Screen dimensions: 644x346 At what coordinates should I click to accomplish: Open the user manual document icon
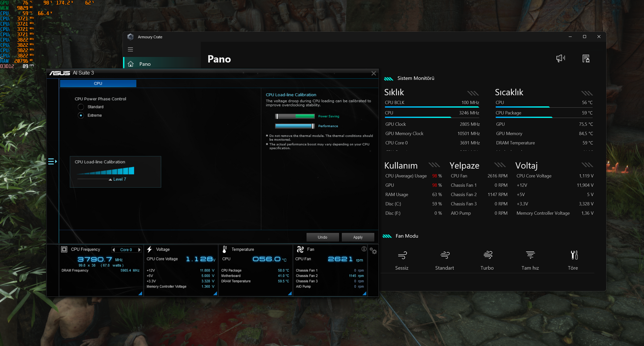click(x=586, y=58)
